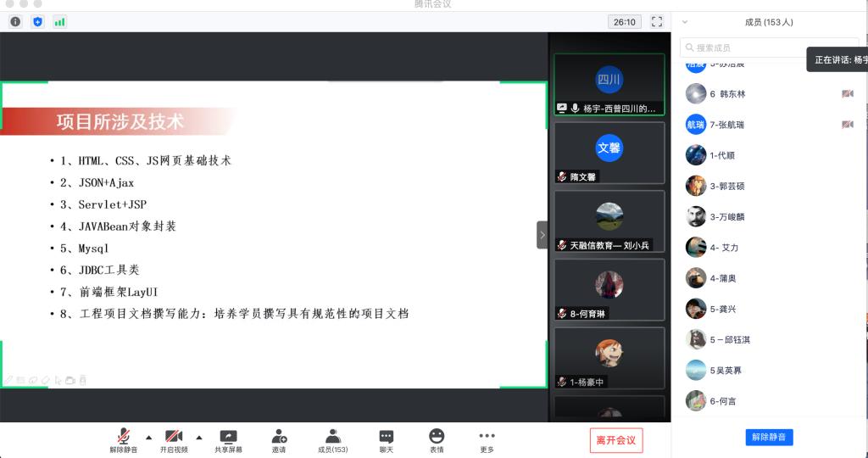Click the red 离开会议 button
Screen dimensions: 868x458
[x=616, y=440]
